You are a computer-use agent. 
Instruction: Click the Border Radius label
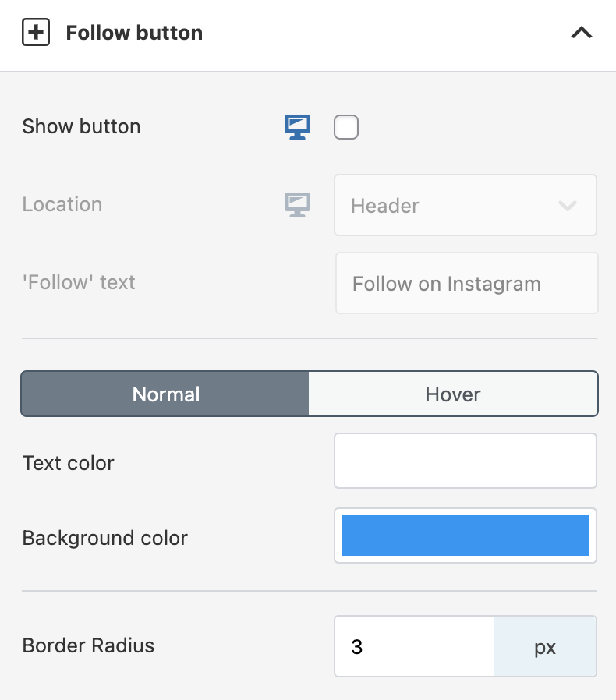[x=88, y=645]
